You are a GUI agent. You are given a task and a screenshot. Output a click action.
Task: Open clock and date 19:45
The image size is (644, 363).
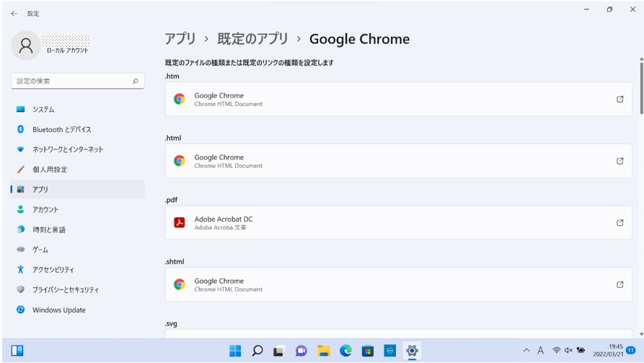click(608, 350)
